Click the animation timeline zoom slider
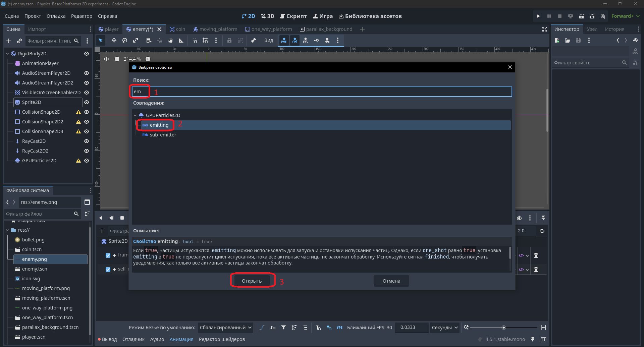 [x=503, y=328]
